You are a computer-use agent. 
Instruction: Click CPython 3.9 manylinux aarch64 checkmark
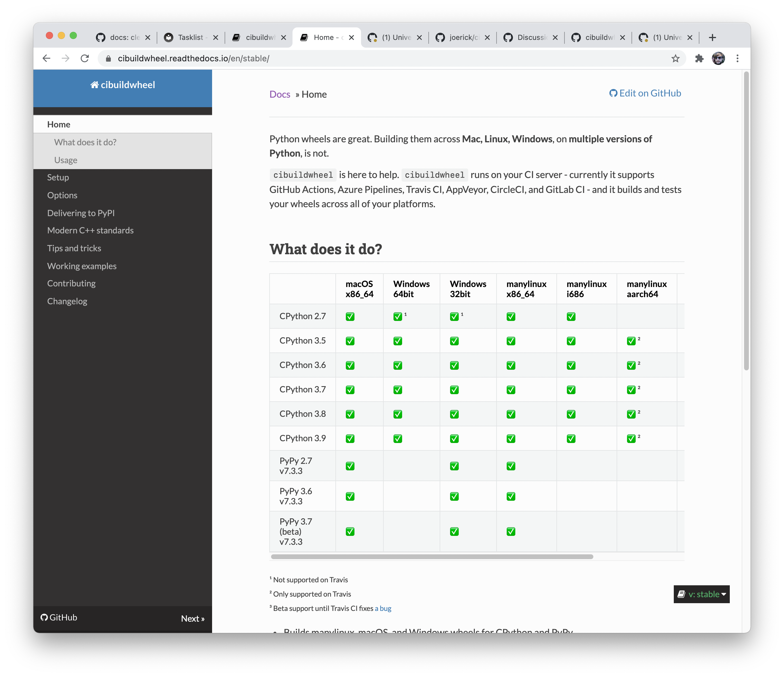coord(631,439)
